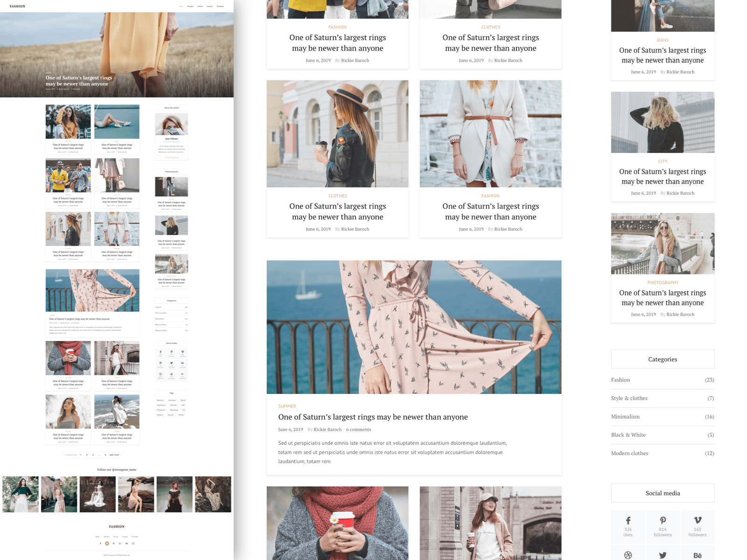
Task: Open CLOTHES label under woman with hat photo
Action: pos(338,196)
